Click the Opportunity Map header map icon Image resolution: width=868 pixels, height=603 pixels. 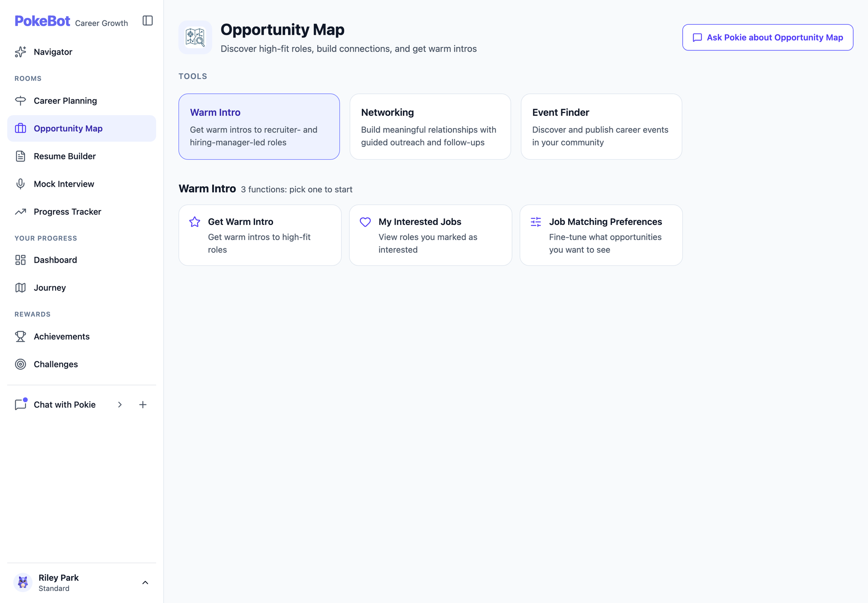(195, 37)
